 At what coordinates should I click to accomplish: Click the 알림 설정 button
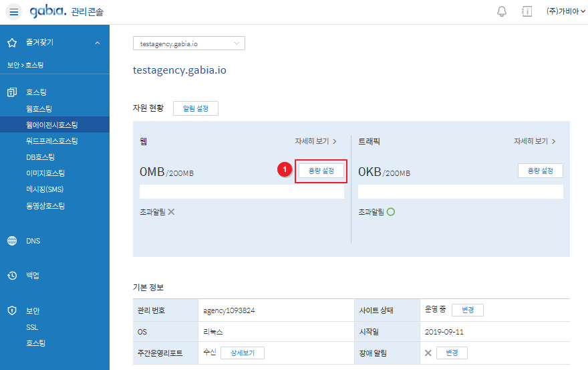(x=195, y=108)
